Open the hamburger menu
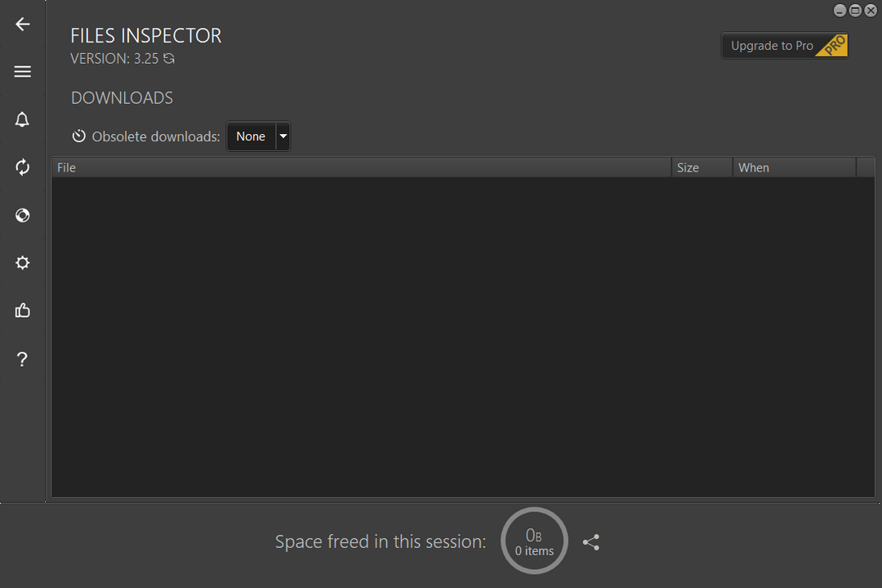 (x=23, y=72)
